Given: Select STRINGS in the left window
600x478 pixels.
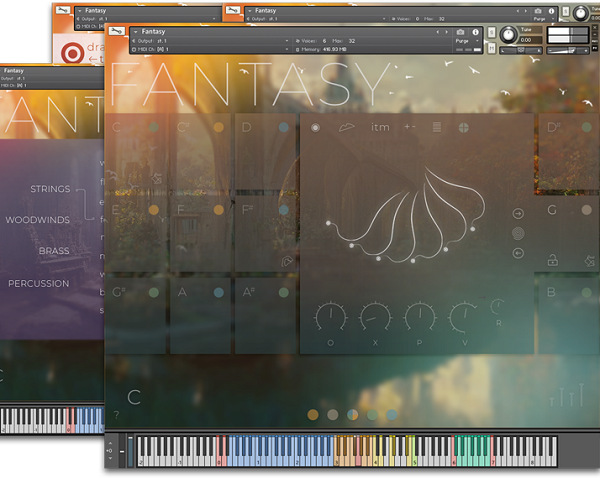Looking at the screenshot, I should click(x=50, y=189).
